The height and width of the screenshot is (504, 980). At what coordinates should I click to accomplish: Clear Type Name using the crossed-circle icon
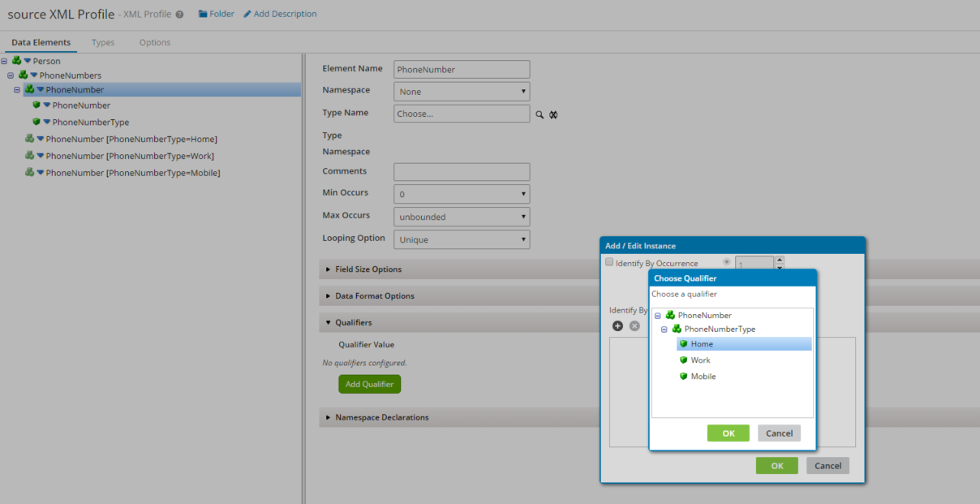click(552, 114)
